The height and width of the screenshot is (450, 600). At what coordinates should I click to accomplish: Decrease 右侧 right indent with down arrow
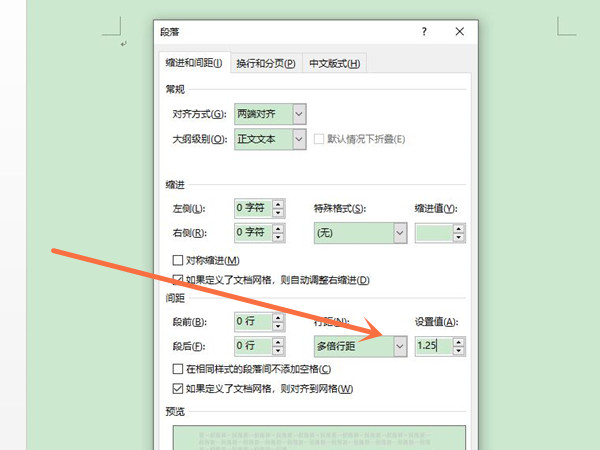click(278, 237)
